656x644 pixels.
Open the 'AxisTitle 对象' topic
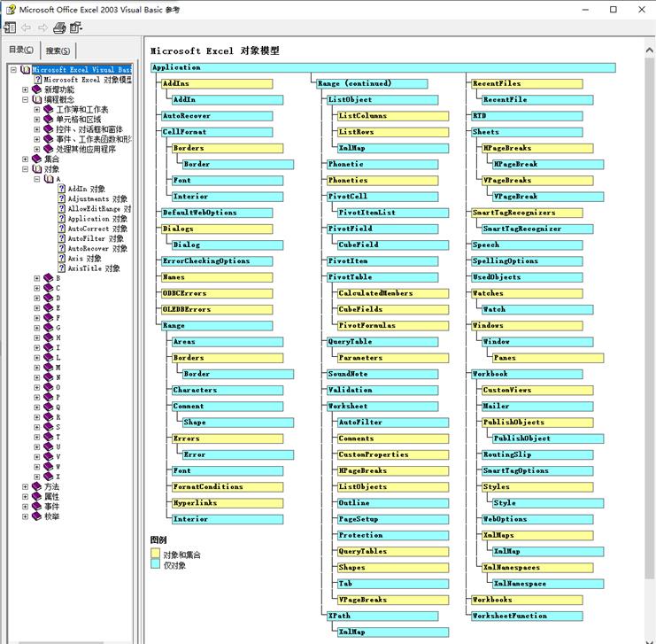click(x=94, y=268)
